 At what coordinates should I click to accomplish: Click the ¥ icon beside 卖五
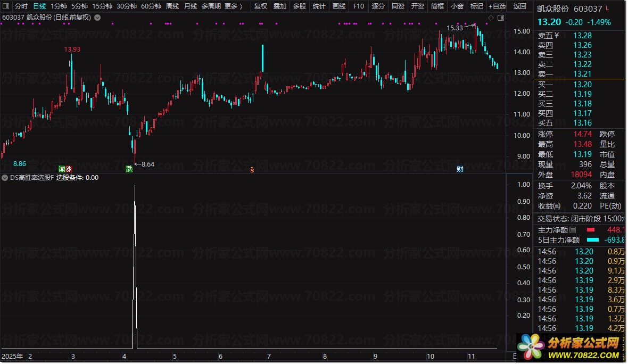557,36
